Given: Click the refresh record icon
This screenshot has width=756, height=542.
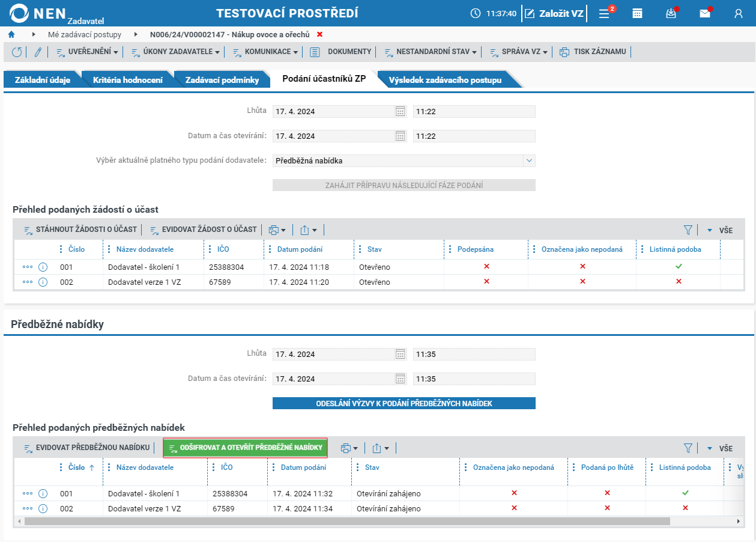Looking at the screenshot, I should click(17, 52).
